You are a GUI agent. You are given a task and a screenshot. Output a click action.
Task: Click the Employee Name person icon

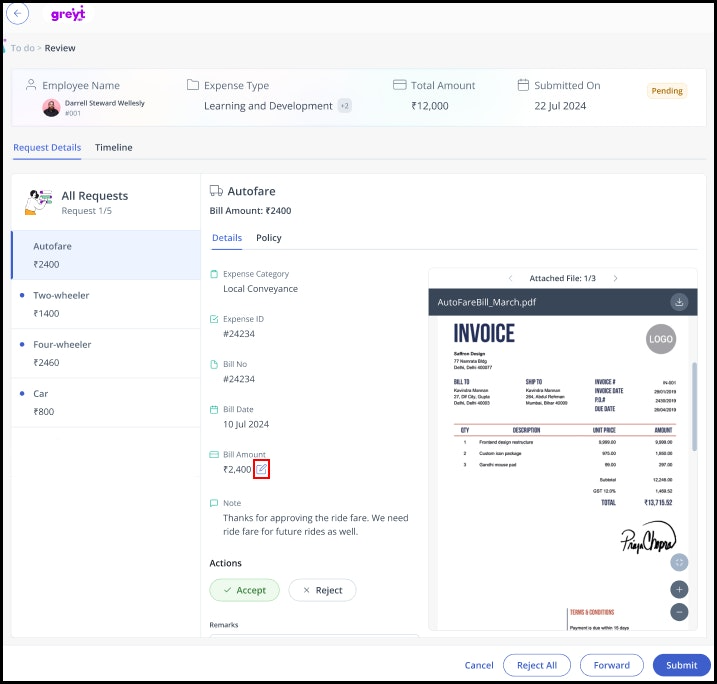31,85
